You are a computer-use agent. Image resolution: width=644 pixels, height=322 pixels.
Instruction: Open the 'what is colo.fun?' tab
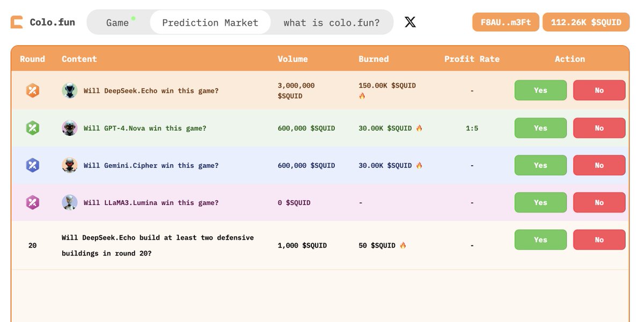[332, 23]
